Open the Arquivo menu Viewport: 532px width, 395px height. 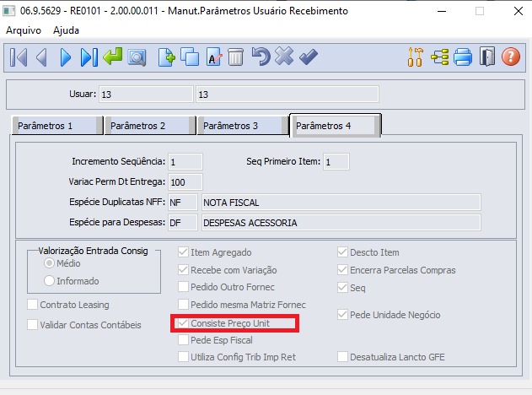pos(24,30)
